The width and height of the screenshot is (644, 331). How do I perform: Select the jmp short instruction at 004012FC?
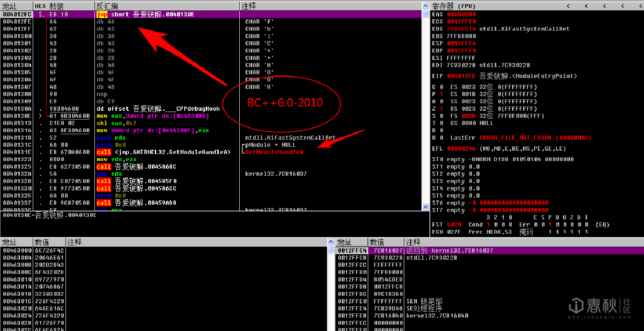tap(211, 14)
